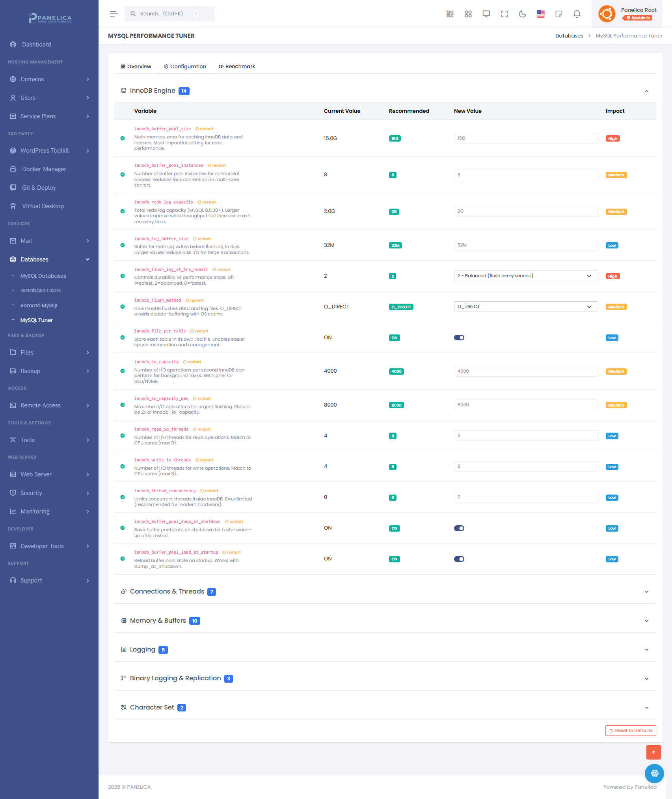Toggle innodb_buffer_pool_load_at_startup off

(459, 559)
